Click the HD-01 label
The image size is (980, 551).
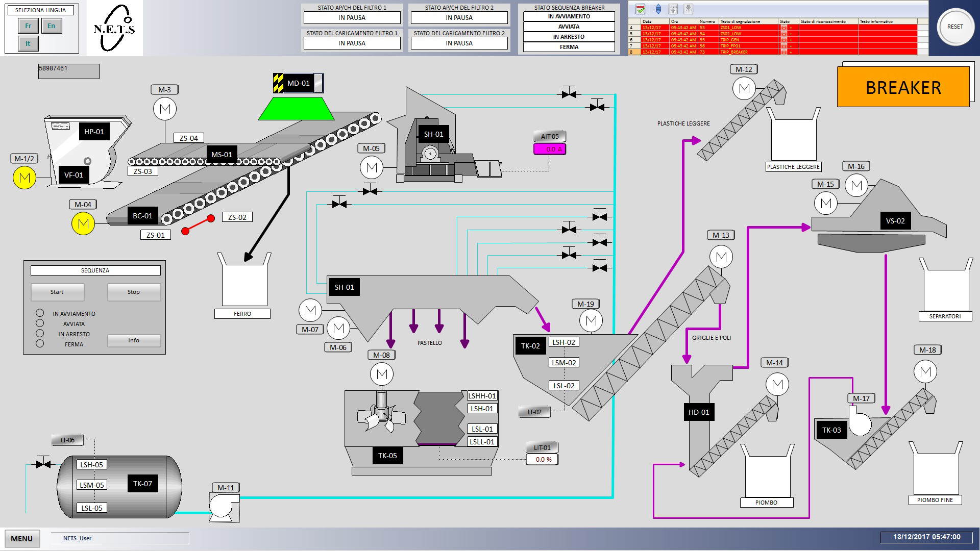coord(699,412)
